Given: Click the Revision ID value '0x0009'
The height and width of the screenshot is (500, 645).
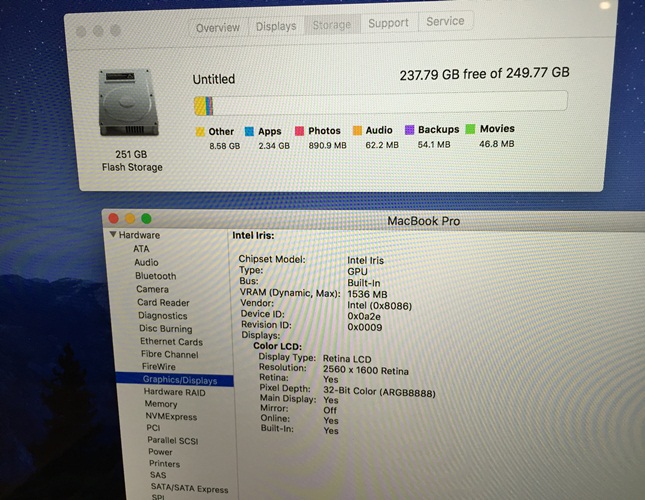Looking at the screenshot, I should point(364,327).
